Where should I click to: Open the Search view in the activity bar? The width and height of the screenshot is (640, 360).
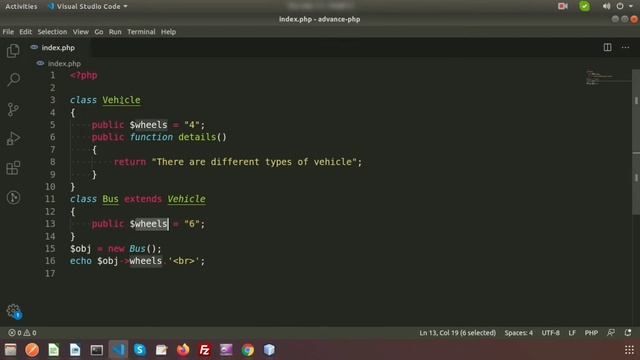[13, 80]
